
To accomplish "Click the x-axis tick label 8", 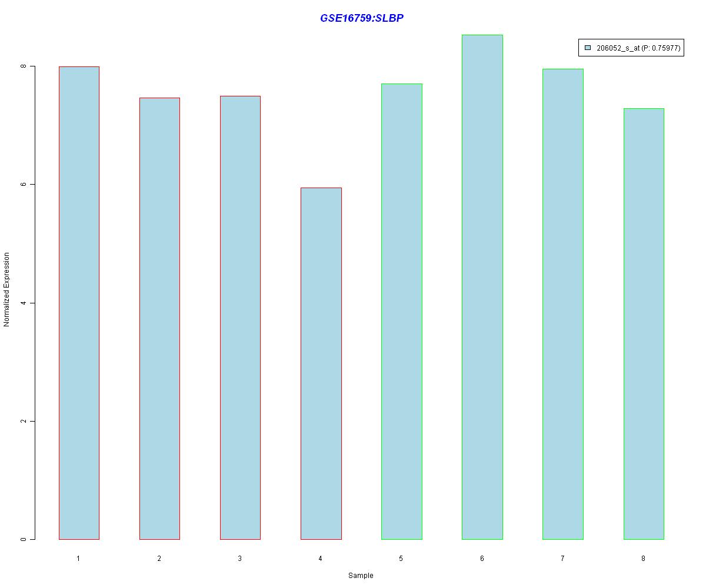I will point(644,558).
